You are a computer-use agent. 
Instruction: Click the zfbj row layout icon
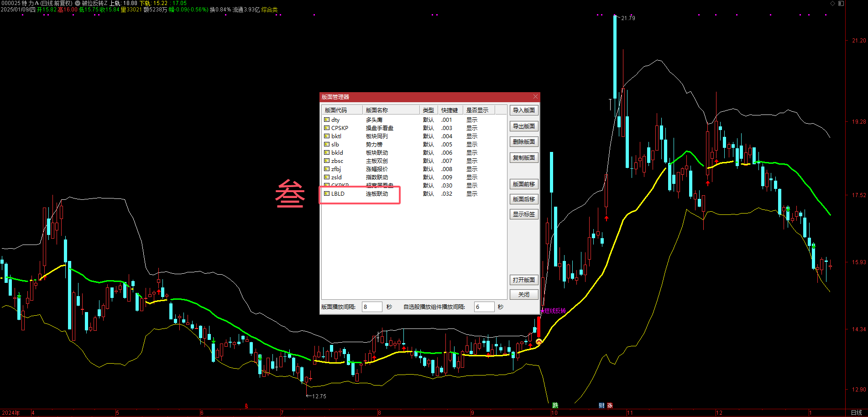326,169
